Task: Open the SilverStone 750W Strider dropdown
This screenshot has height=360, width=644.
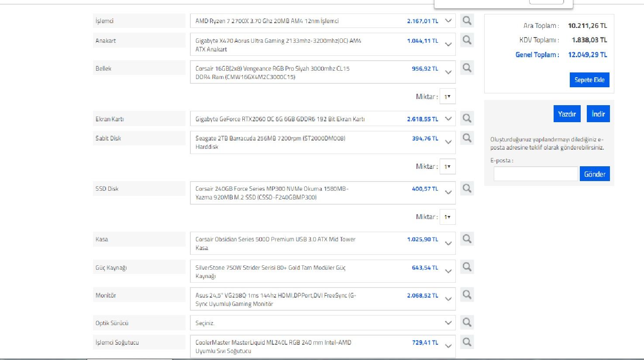Action: pos(323,271)
